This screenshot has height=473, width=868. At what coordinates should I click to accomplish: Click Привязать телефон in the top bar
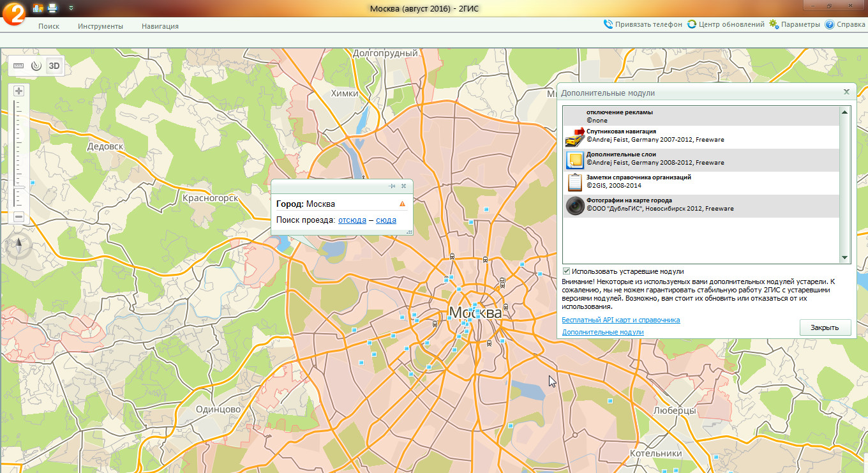tap(643, 24)
